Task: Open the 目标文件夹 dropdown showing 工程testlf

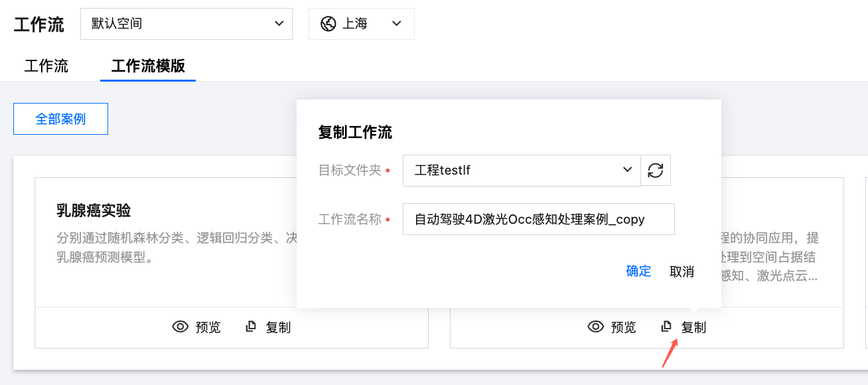Action: [522, 171]
